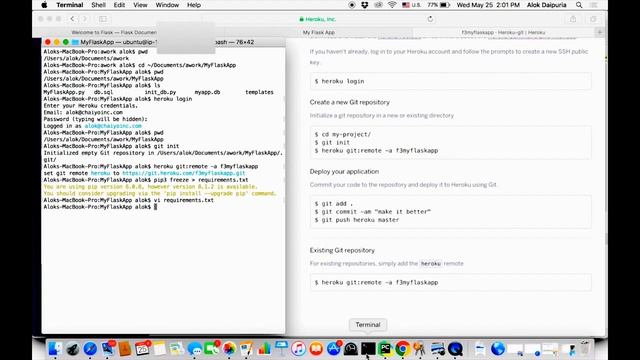Open Launchpad rocket icon in Dock
The width and height of the screenshot is (640, 360).
73,349
